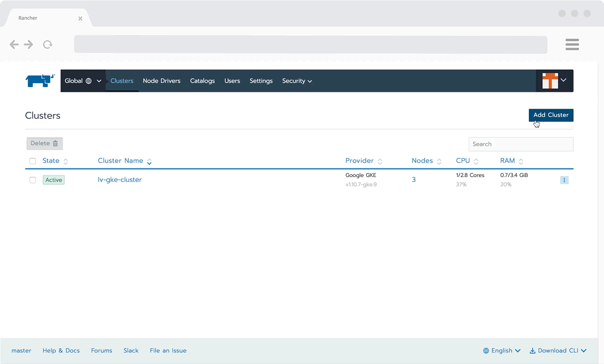Image resolution: width=604 pixels, height=364 pixels.
Task: Click the 1/2.8 Cores CPU value
Action: click(x=470, y=175)
